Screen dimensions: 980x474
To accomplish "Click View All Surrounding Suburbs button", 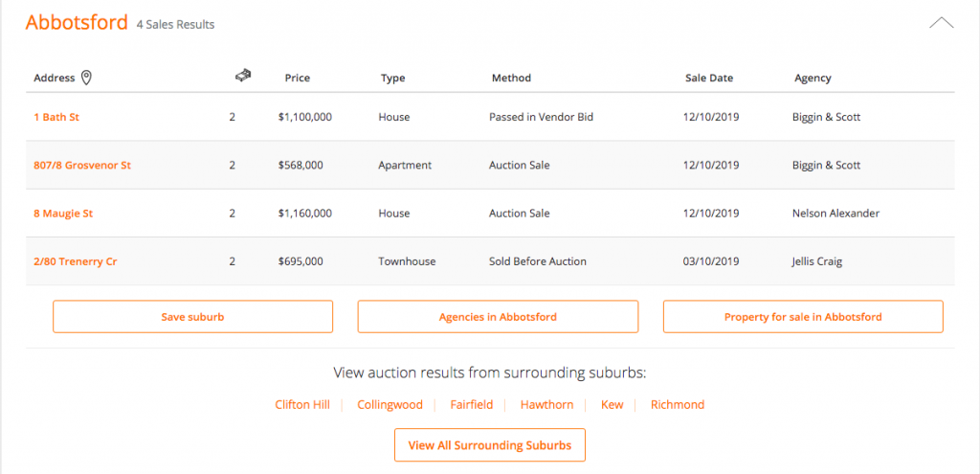I will coord(490,445).
